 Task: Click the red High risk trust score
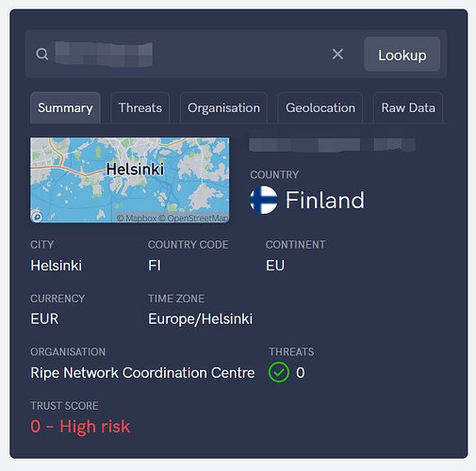click(x=80, y=427)
